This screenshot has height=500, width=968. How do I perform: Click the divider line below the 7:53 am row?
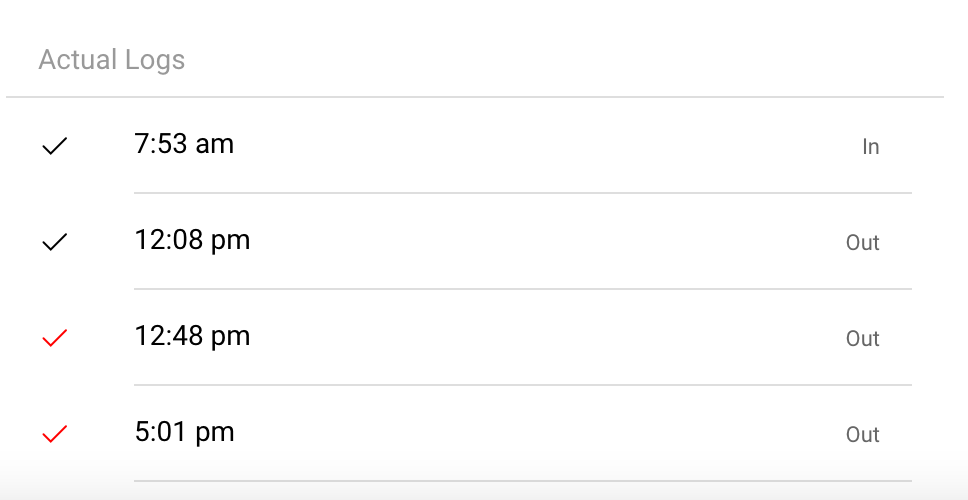click(522, 193)
